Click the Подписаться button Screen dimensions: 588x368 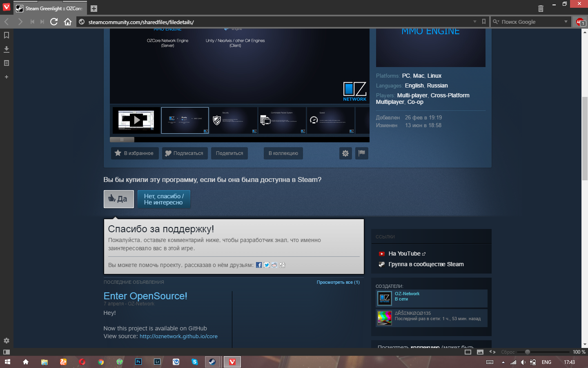click(185, 153)
